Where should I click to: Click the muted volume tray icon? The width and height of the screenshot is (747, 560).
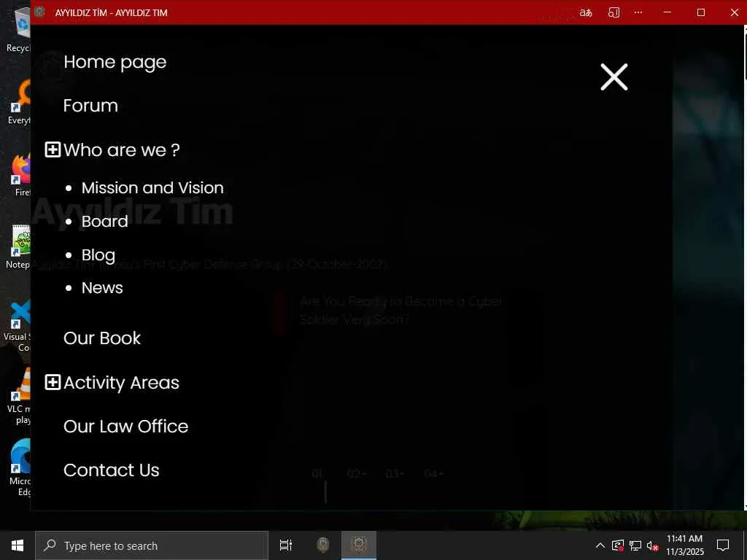pos(652,545)
